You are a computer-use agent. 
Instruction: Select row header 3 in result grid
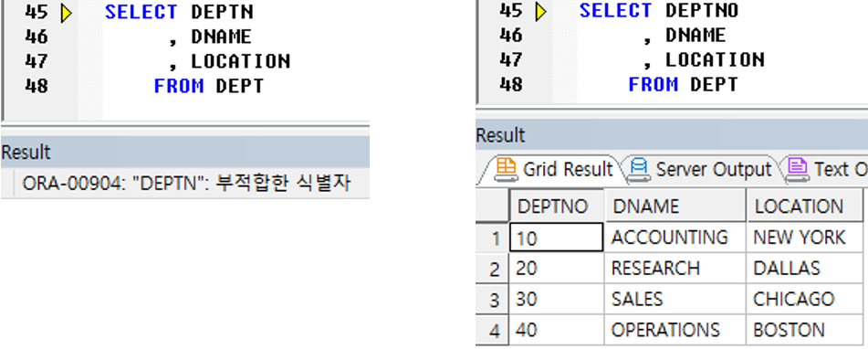(x=492, y=300)
